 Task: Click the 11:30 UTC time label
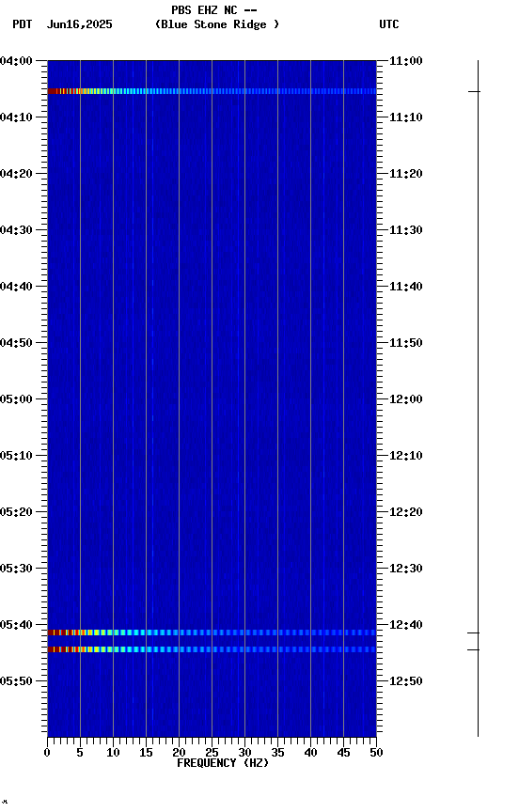click(406, 230)
